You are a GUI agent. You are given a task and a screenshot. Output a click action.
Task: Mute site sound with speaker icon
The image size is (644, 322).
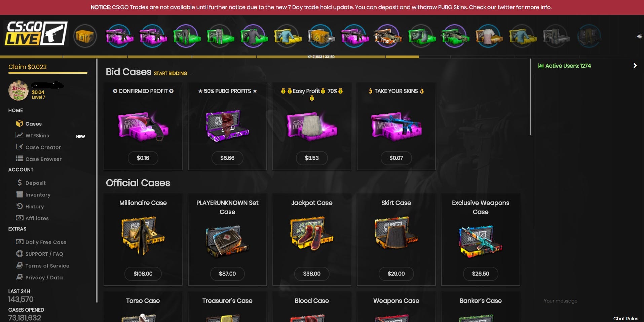click(x=639, y=36)
